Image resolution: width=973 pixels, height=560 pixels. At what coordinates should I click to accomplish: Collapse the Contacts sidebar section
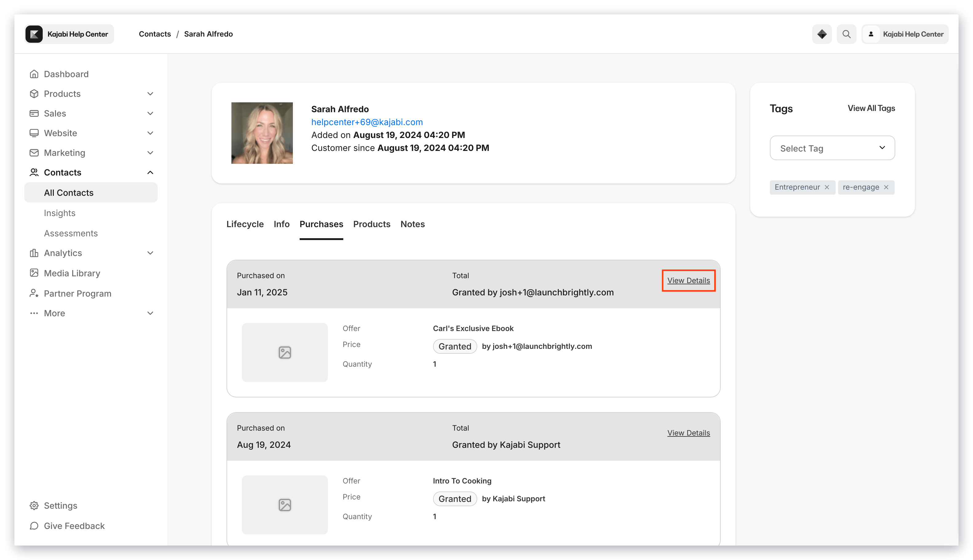[x=150, y=172]
